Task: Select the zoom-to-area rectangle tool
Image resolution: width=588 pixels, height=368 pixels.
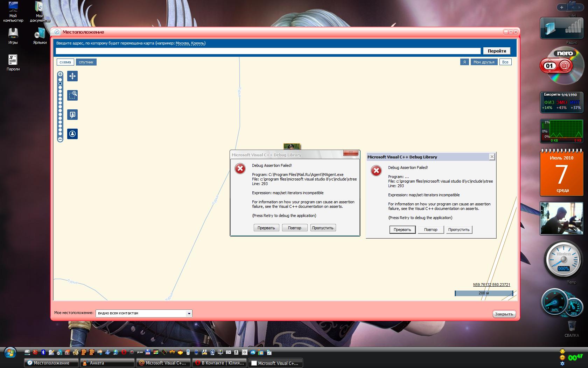Action: (72, 95)
